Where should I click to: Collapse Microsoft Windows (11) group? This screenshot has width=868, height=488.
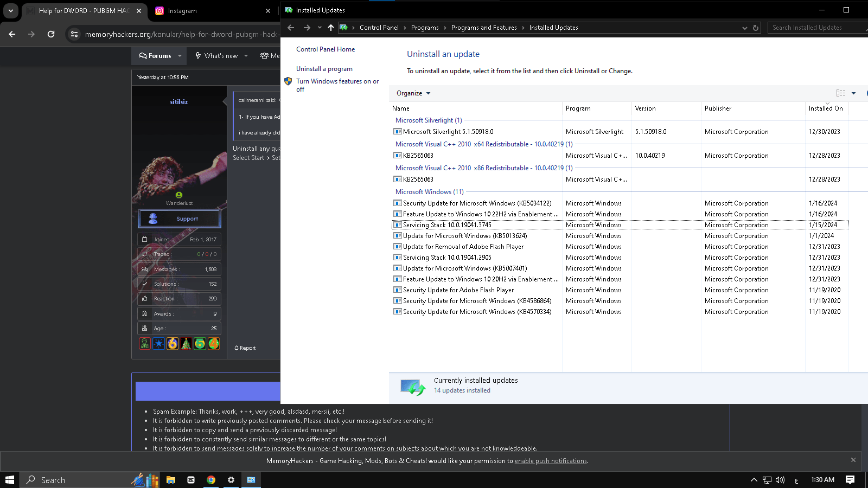click(429, 192)
